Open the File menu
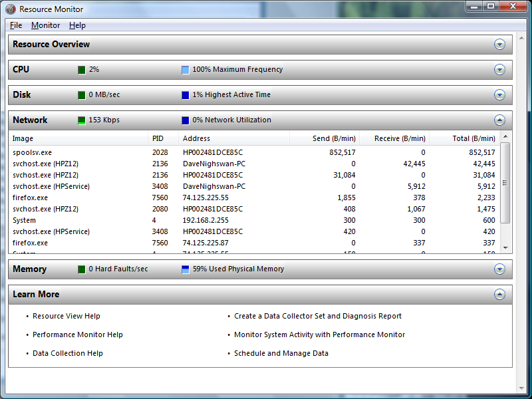Viewport: 532px width, 399px height. point(16,25)
